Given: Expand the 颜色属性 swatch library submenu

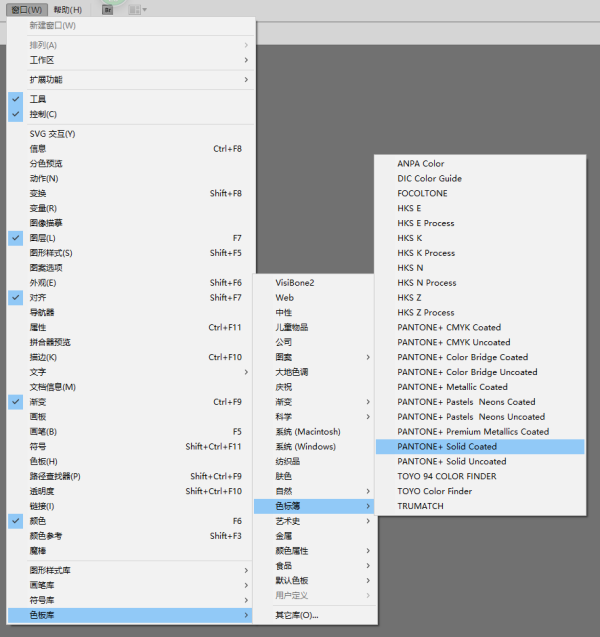Looking at the screenshot, I should [314, 551].
